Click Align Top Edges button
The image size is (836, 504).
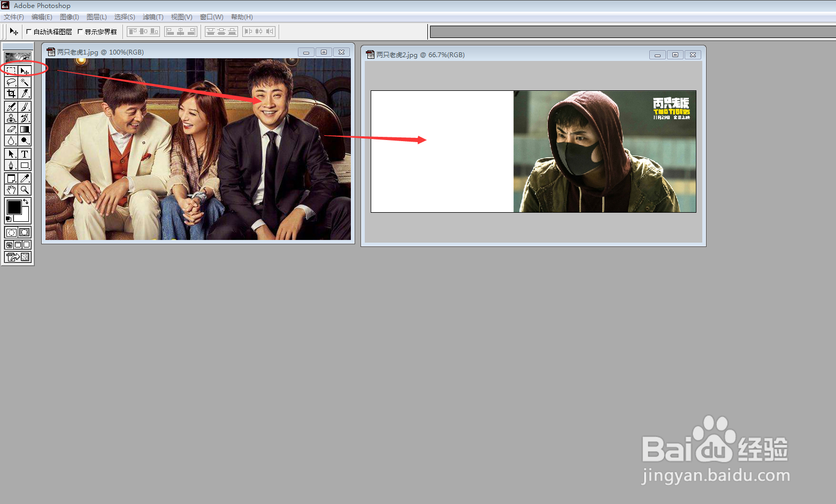(x=133, y=32)
